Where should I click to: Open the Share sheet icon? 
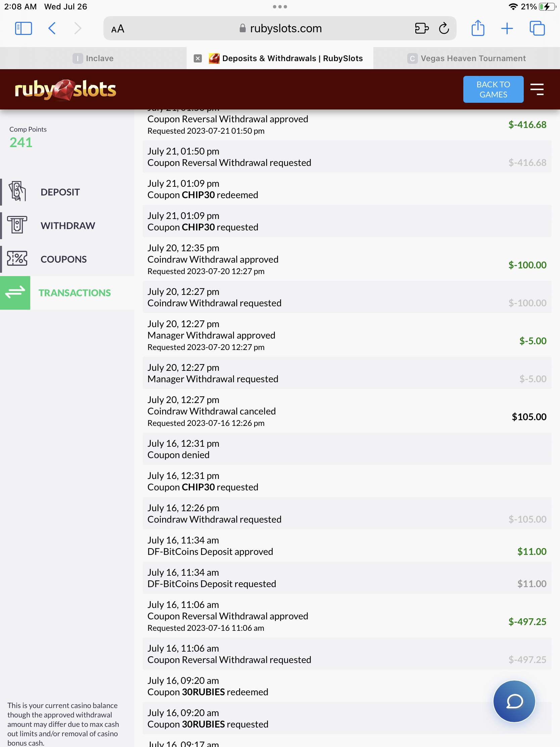point(478,28)
